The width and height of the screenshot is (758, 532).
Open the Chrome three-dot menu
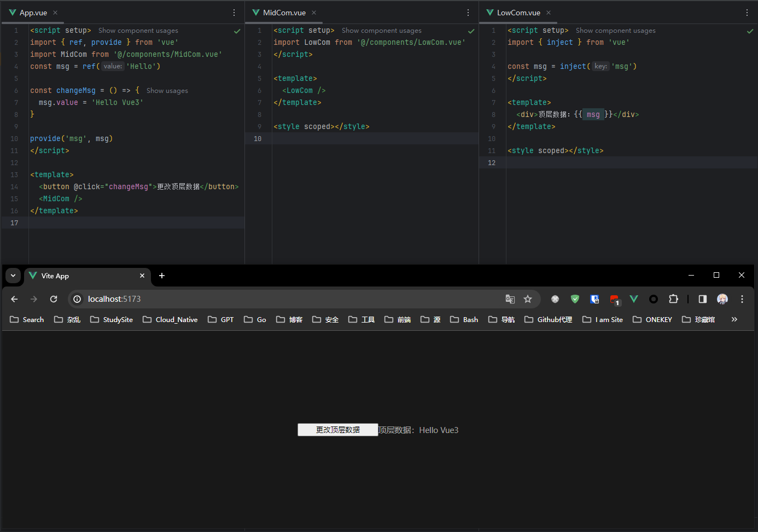742,299
